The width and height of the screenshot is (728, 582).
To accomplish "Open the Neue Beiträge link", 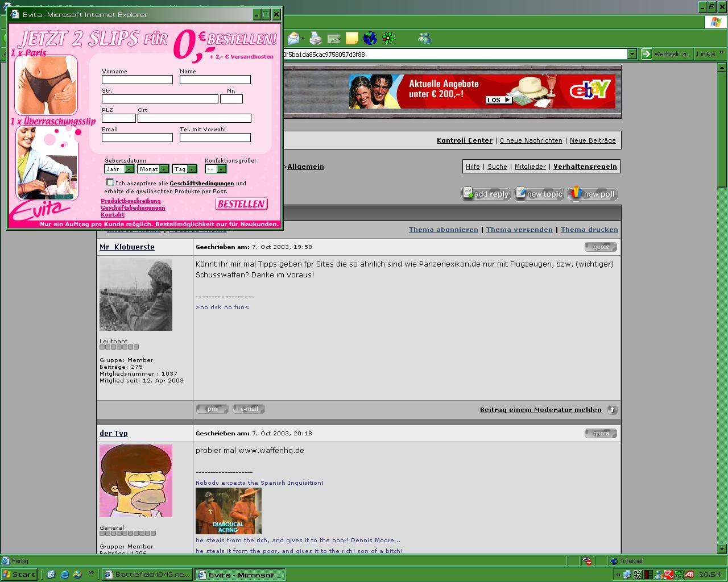I will click(593, 140).
